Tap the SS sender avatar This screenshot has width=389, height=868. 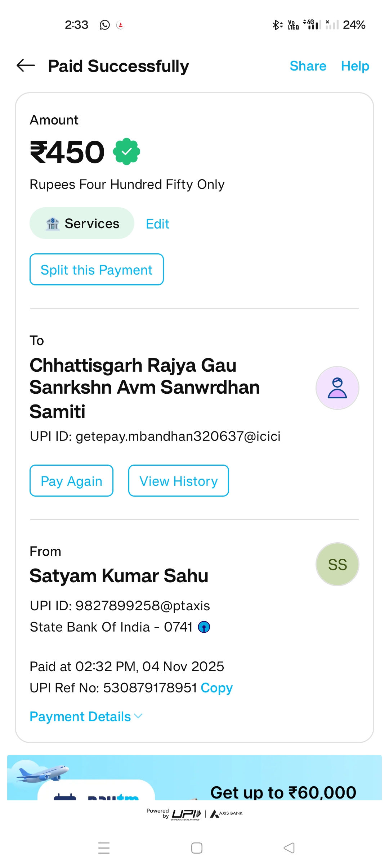coord(337,564)
